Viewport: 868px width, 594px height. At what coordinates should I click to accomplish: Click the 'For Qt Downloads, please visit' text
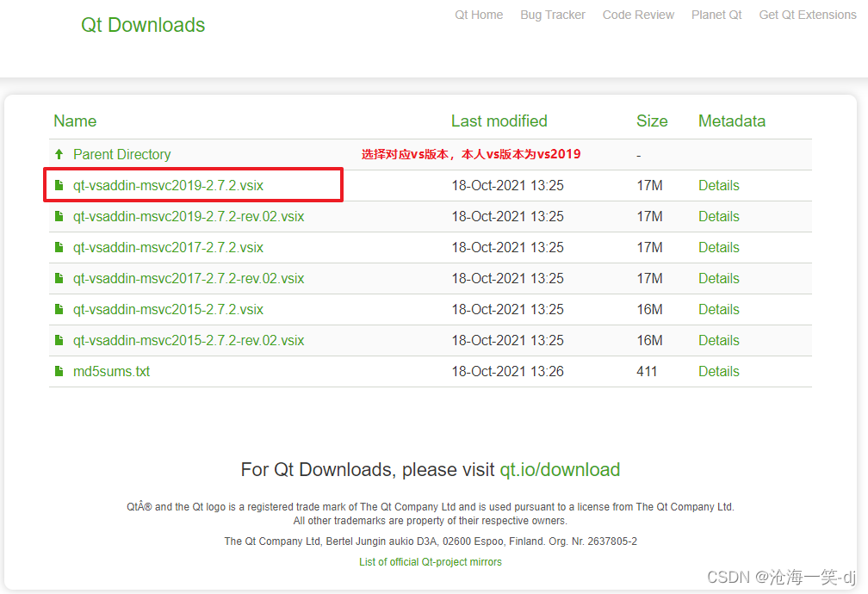[368, 469]
